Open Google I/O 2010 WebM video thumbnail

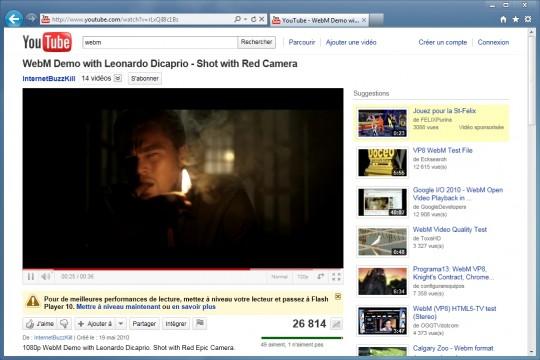(382, 202)
